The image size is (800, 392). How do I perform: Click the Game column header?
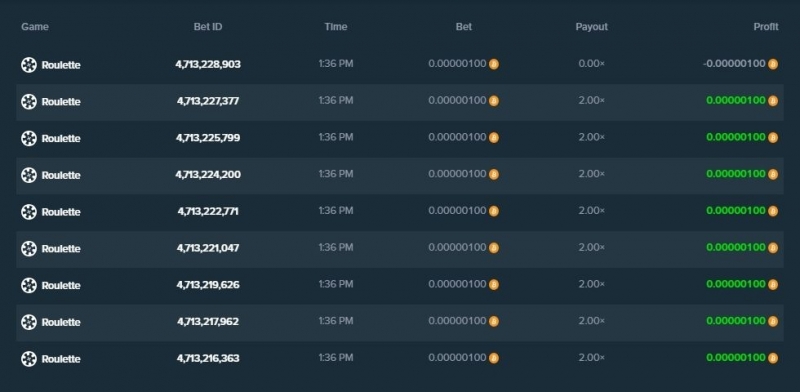(x=35, y=27)
